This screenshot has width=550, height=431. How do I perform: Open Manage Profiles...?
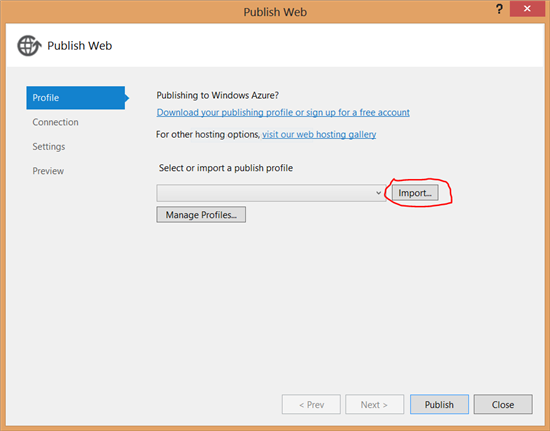coord(201,215)
